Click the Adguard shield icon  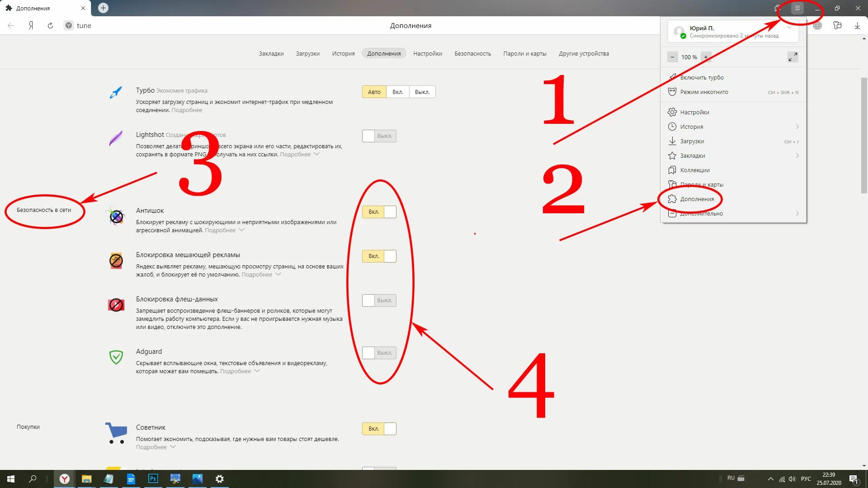(x=116, y=357)
